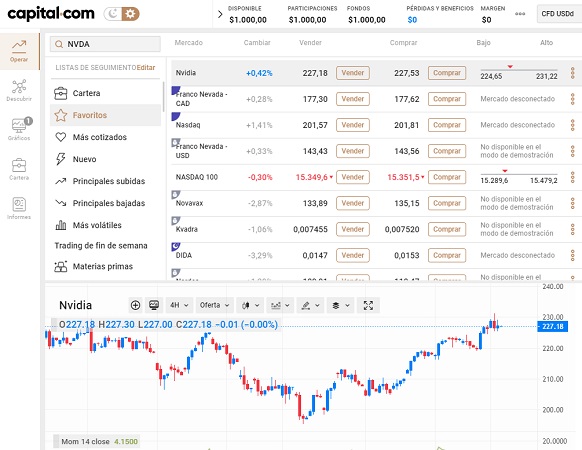
Task: Select Principales subidas list
Action: [x=105, y=181]
